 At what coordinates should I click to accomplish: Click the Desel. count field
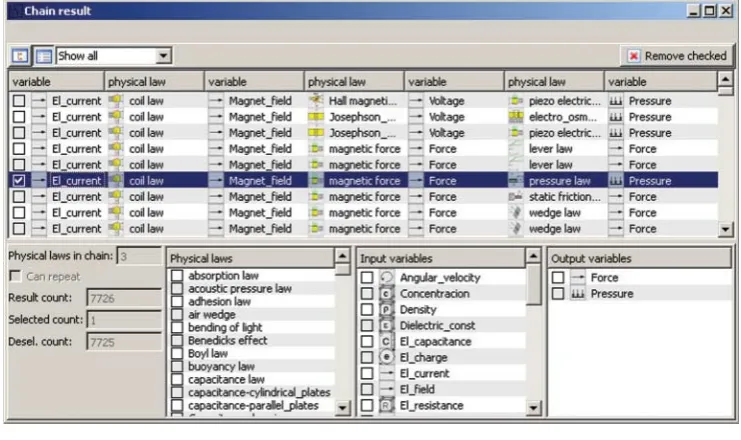coord(124,342)
